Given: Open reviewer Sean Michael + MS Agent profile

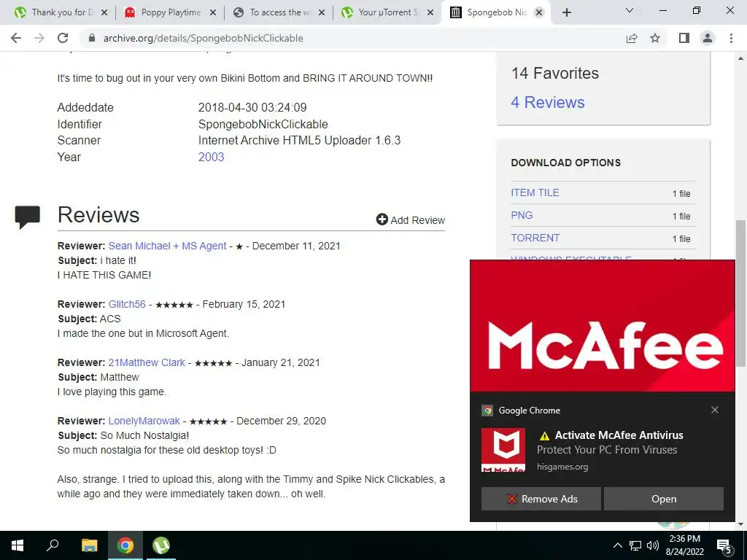Looking at the screenshot, I should [167, 246].
